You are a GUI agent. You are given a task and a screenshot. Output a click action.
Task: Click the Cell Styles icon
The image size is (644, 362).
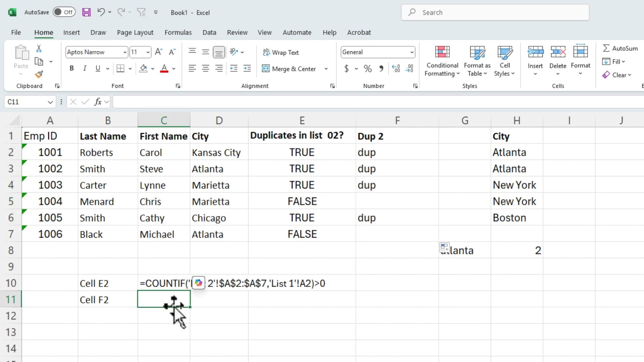504,60
